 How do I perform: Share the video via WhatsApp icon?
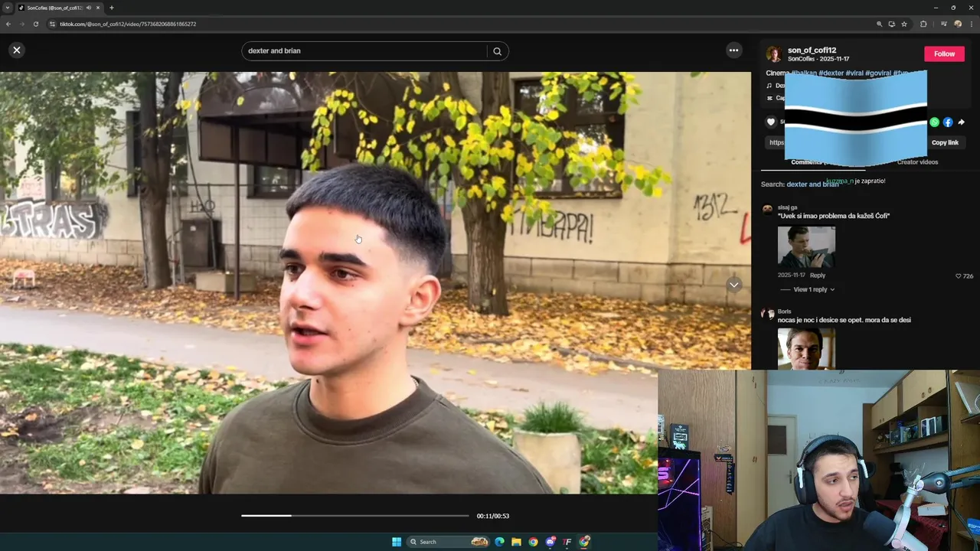click(x=934, y=122)
